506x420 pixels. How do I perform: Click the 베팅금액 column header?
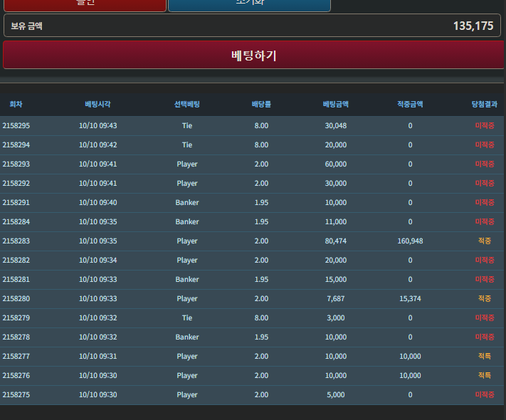[x=336, y=104]
